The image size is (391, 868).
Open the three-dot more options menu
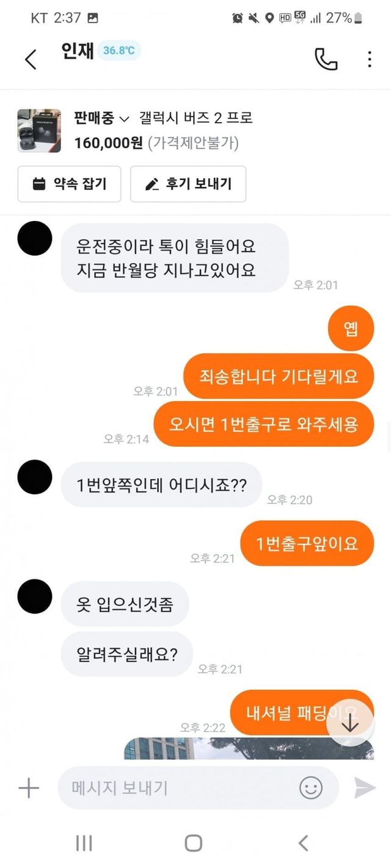[x=369, y=59]
